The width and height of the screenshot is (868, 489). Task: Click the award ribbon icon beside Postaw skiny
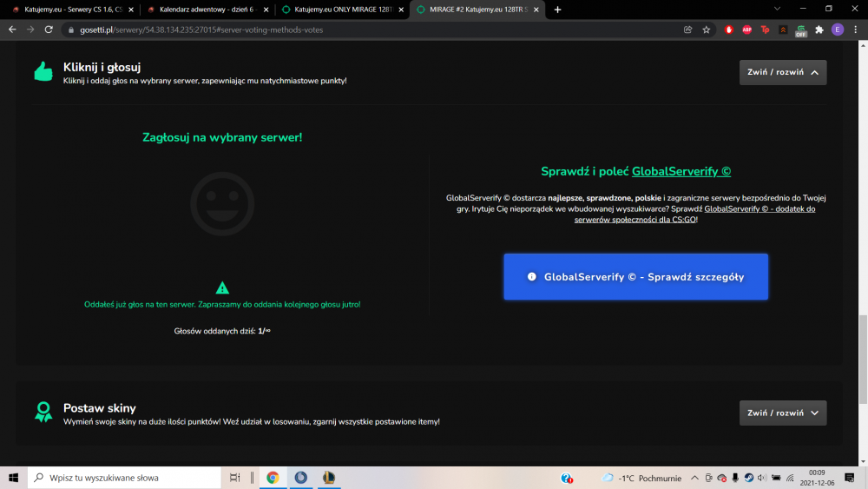43,412
